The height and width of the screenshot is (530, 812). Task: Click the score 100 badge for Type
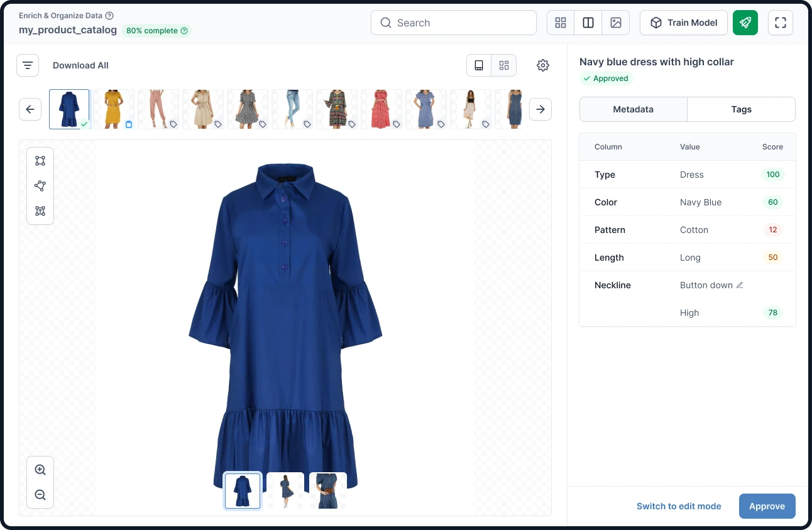(773, 175)
